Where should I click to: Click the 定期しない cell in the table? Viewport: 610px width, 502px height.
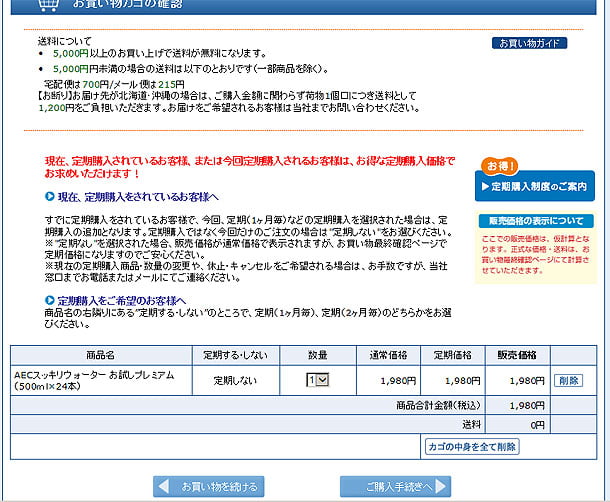pyautogui.click(x=238, y=380)
